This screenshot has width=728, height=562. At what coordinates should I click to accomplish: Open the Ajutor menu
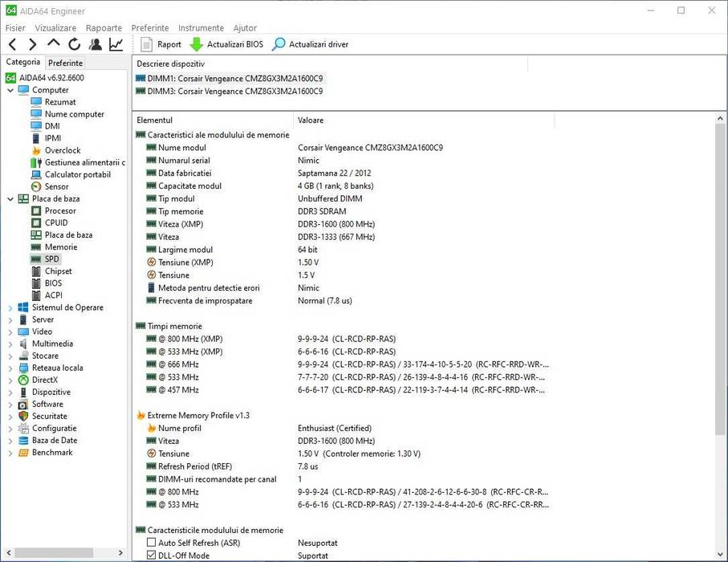[x=245, y=28]
